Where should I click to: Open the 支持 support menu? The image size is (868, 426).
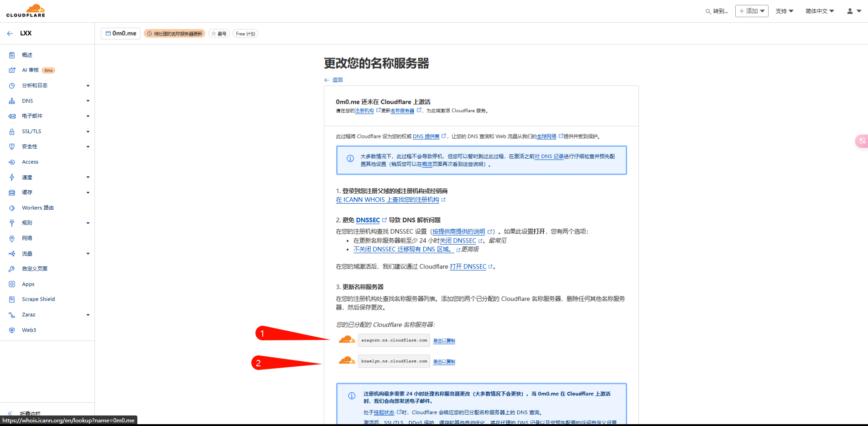click(784, 11)
